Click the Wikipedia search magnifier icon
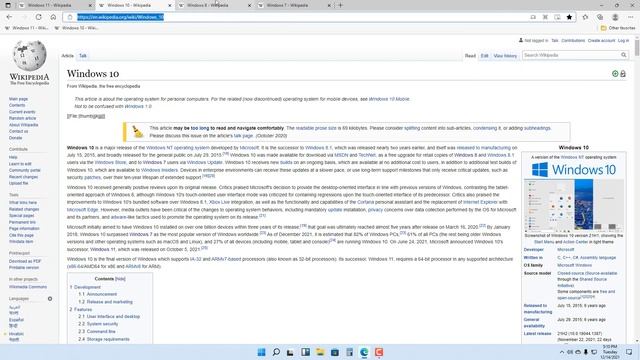640x360 pixels. pyautogui.click(x=624, y=55)
